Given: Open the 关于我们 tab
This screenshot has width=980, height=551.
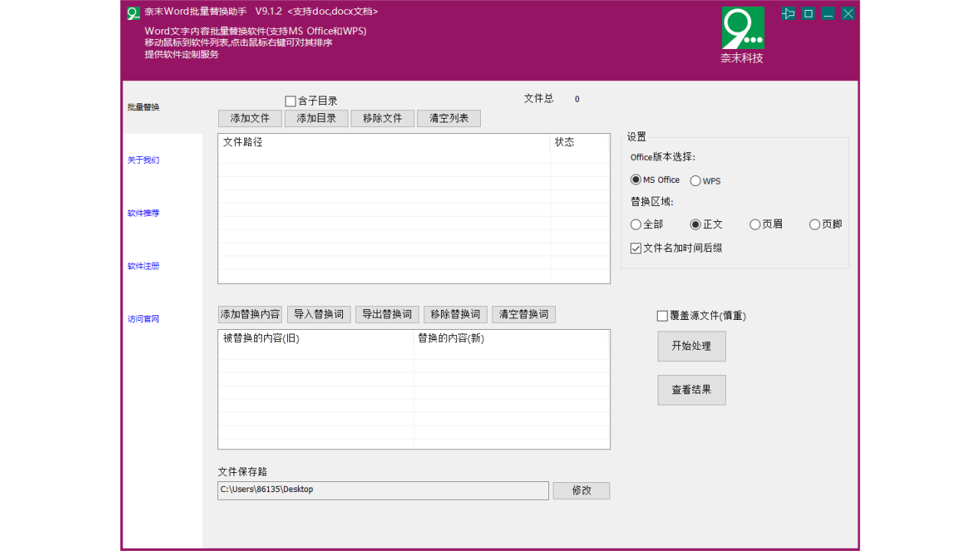Looking at the screenshot, I should [x=162, y=160].
